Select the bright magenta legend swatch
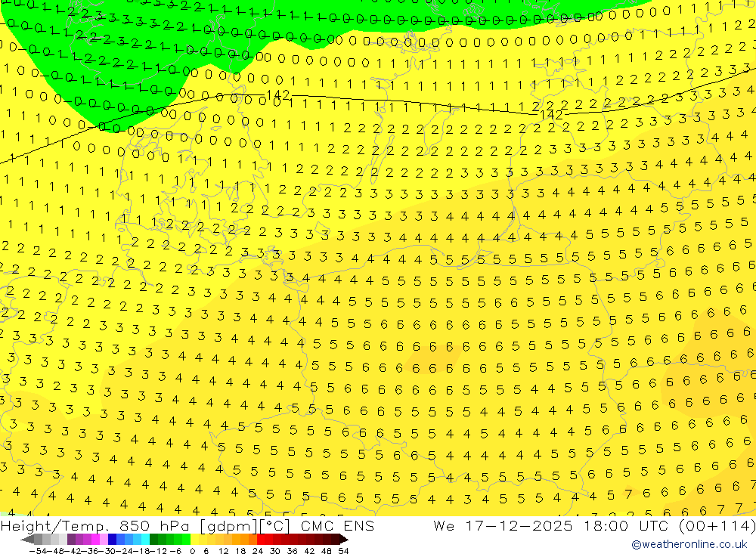Screen dimensions: 756x554 [x=95, y=539]
